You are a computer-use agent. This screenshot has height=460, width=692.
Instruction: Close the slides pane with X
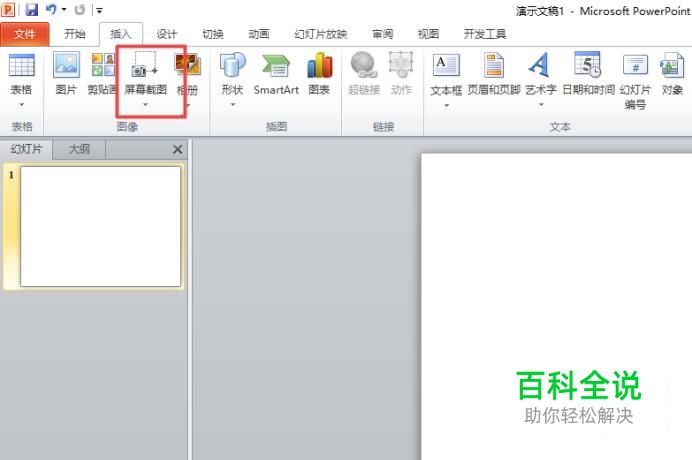pyautogui.click(x=177, y=150)
